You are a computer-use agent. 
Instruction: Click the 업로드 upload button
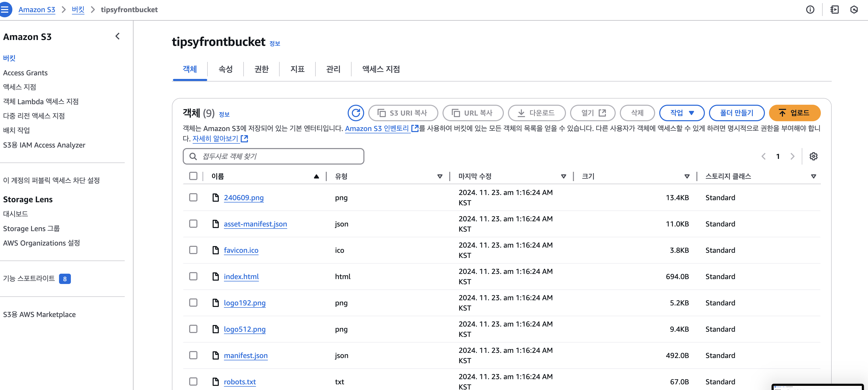click(x=794, y=113)
